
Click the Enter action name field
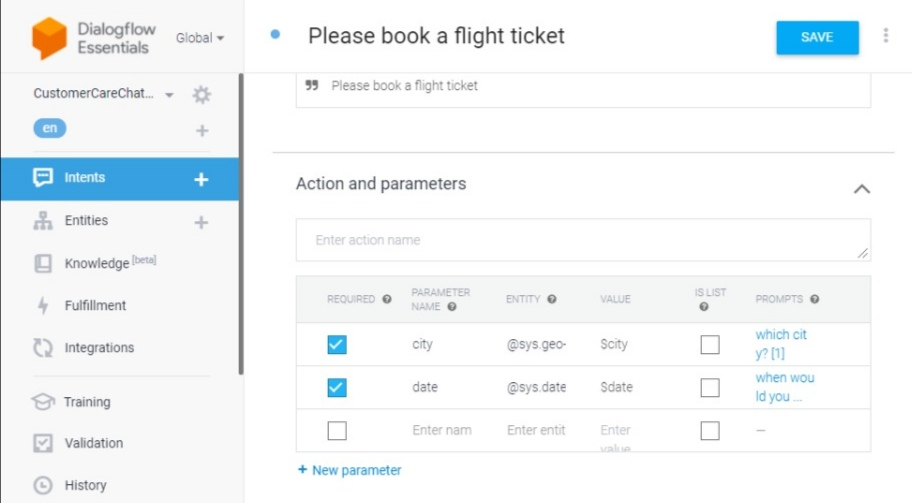583,240
